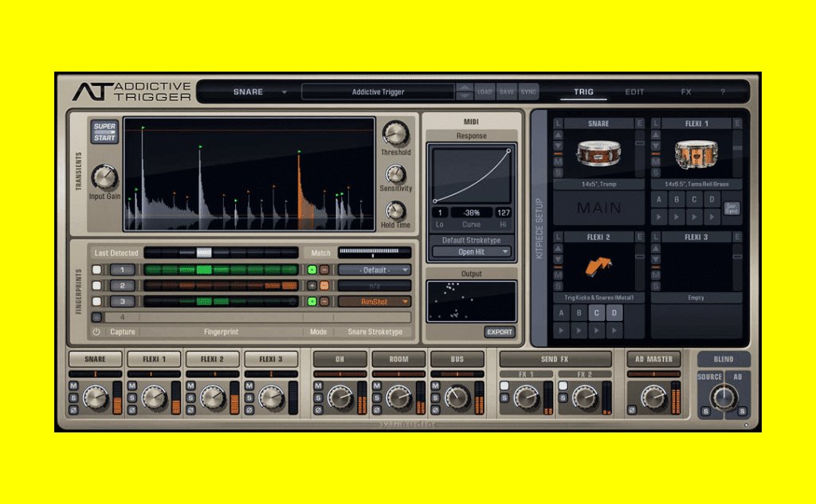Image resolution: width=816 pixels, height=504 pixels.
Task: Open the RimShot stroketype dropdown on row 3
Action: (x=375, y=302)
